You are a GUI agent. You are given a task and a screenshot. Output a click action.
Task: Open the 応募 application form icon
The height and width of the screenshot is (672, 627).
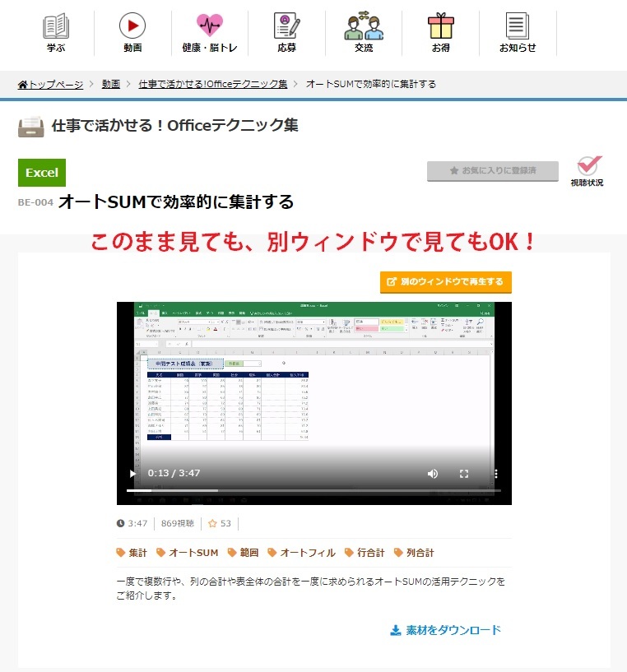(x=286, y=26)
